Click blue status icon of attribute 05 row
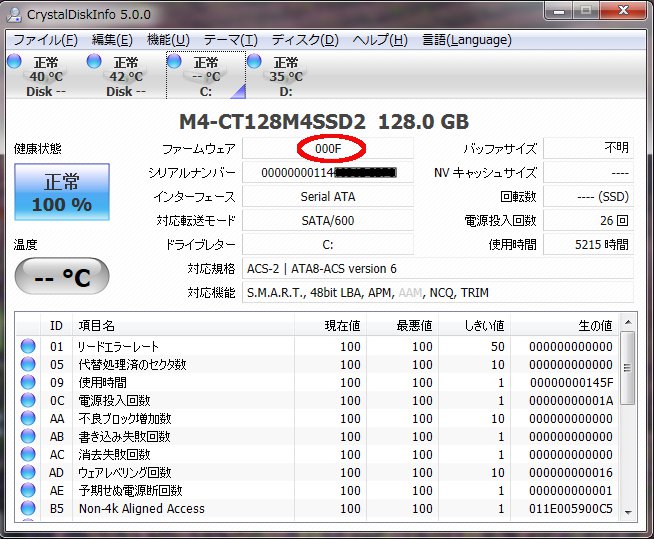This screenshot has height=540, width=654. tap(28, 364)
